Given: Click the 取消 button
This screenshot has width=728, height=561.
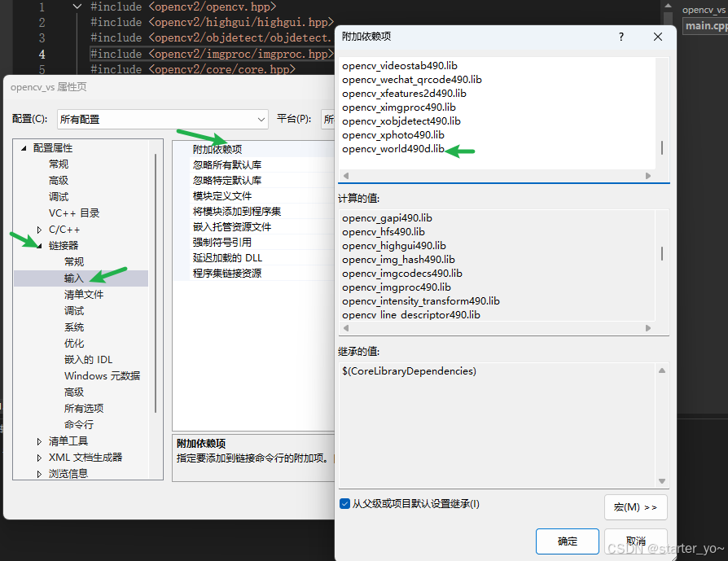Looking at the screenshot, I should click(x=636, y=541).
